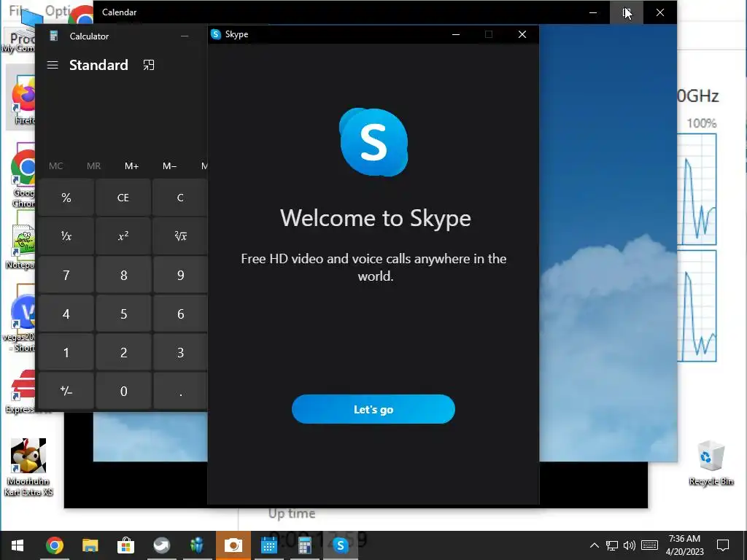Open Calculator's hamburger navigation menu
Image resolution: width=747 pixels, height=560 pixels.
53,65
